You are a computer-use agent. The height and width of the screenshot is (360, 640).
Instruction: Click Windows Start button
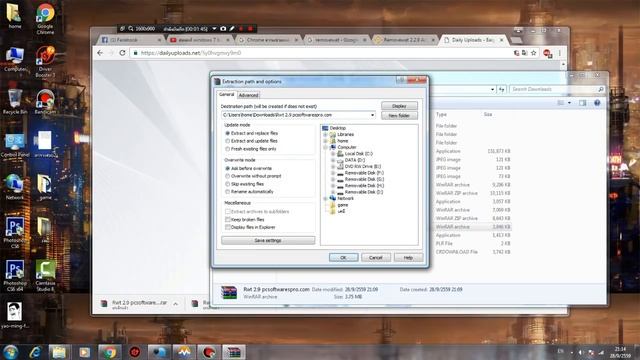(x=10, y=352)
